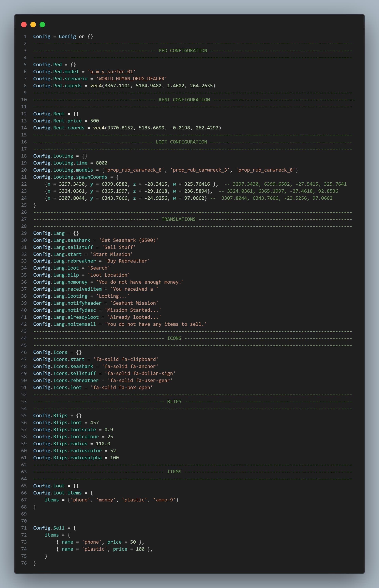
Task: Click the RENT CONFIGURATION comment header
Action: [x=184, y=100]
